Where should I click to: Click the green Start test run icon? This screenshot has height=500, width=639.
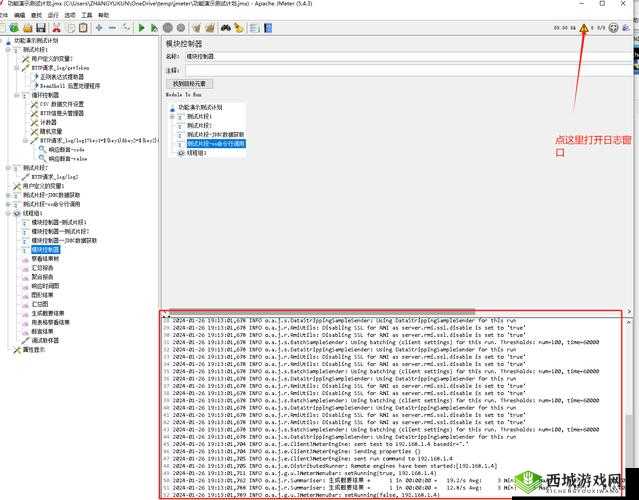(x=142, y=28)
